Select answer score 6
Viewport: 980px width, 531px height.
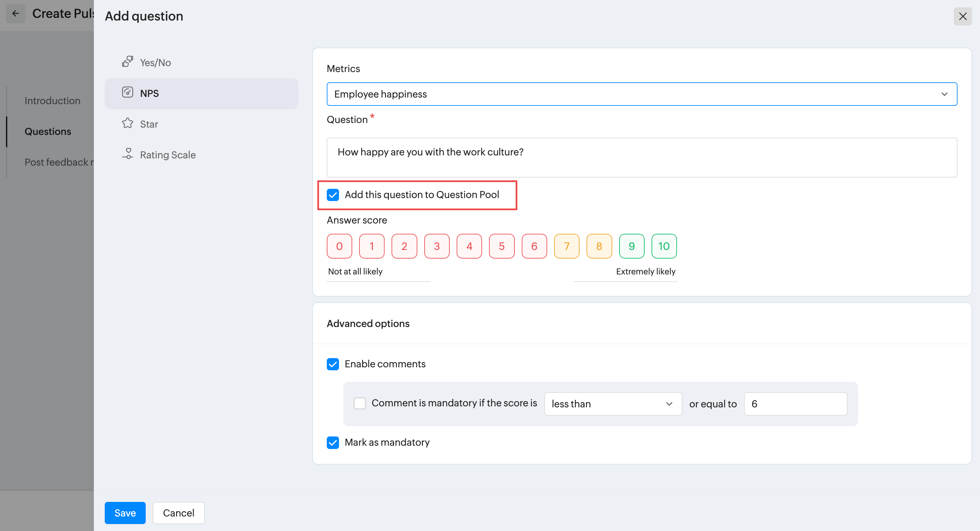click(x=534, y=246)
